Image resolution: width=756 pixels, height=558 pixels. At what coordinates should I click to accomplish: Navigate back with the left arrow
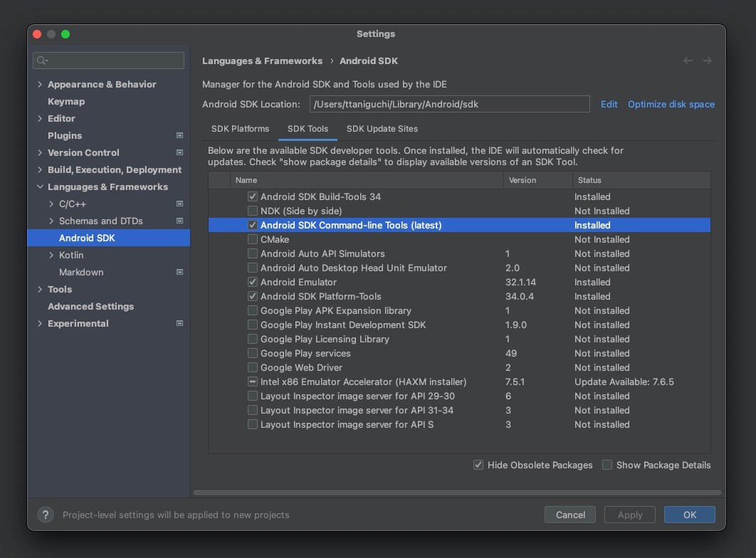[x=688, y=60]
